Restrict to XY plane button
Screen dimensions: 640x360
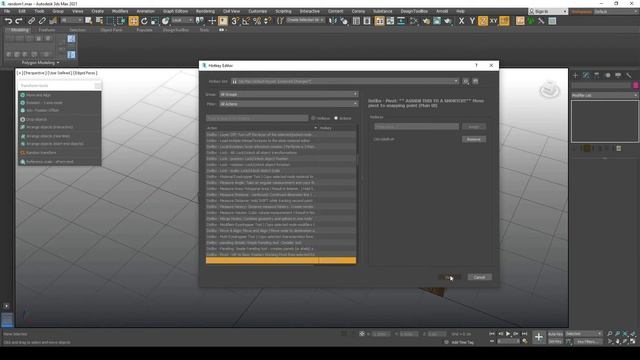pyautogui.click(x=493, y=21)
